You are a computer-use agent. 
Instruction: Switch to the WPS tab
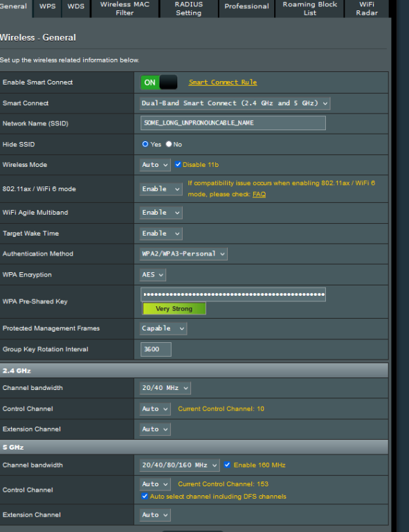click(x=48, y=8)
